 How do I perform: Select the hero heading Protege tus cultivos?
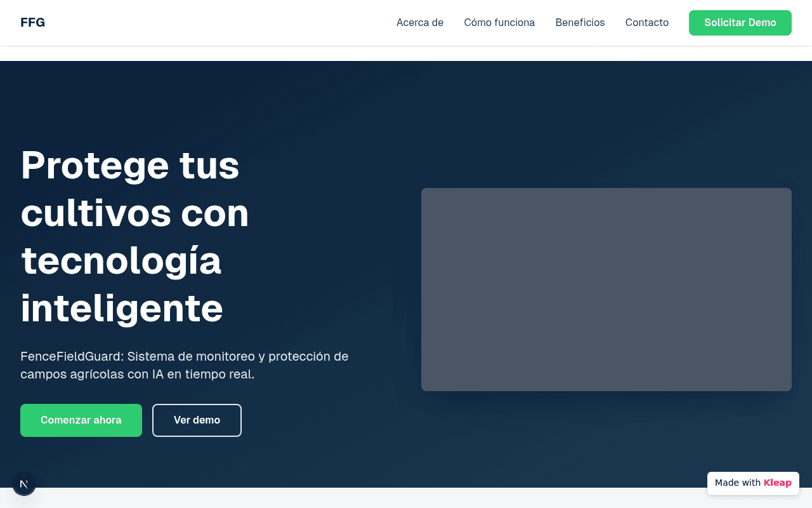[x=134, y=236]
